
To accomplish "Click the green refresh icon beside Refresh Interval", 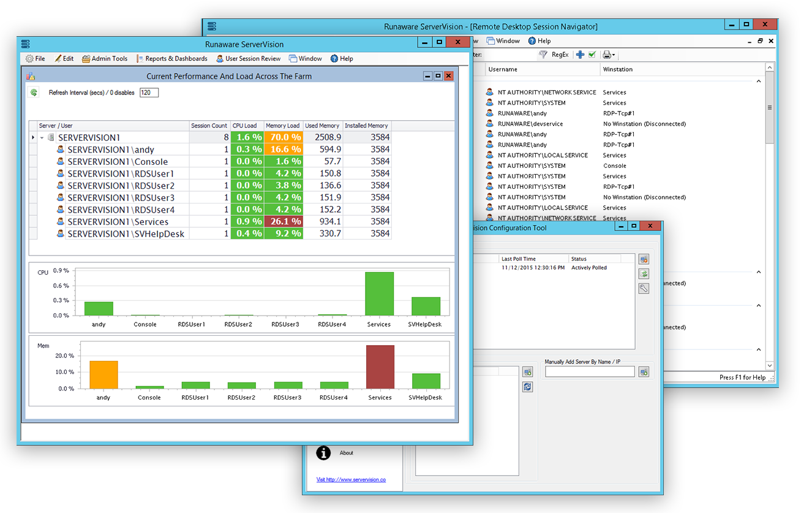I will tap(34, 93).
